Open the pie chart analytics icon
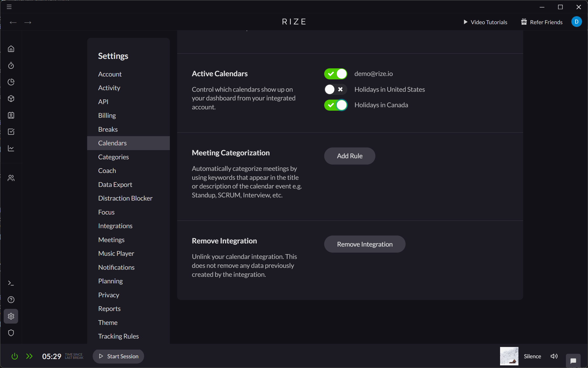Image resolution: width=588 pixels, height=368 pixels. pos(11,82)
